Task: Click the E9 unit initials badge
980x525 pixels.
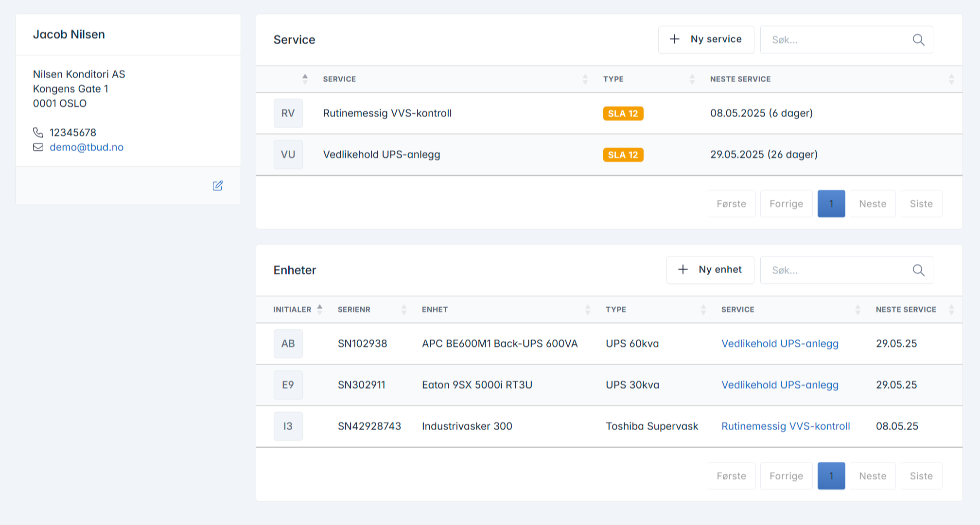Action: (288, 385)
